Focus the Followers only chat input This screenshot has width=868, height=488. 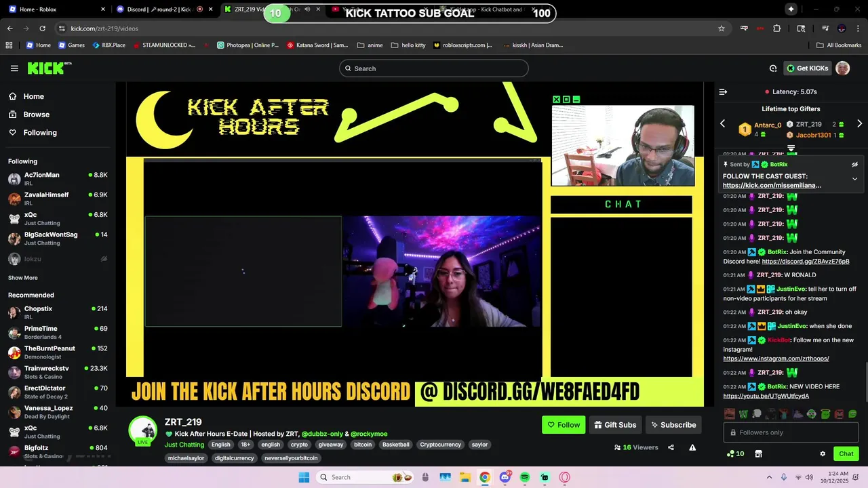(x=791, y=432)
